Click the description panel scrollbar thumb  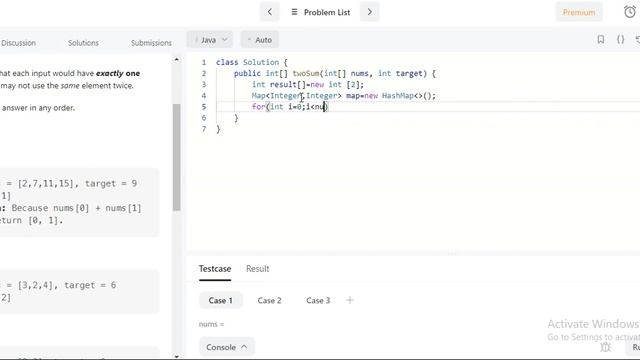(176, 157)
